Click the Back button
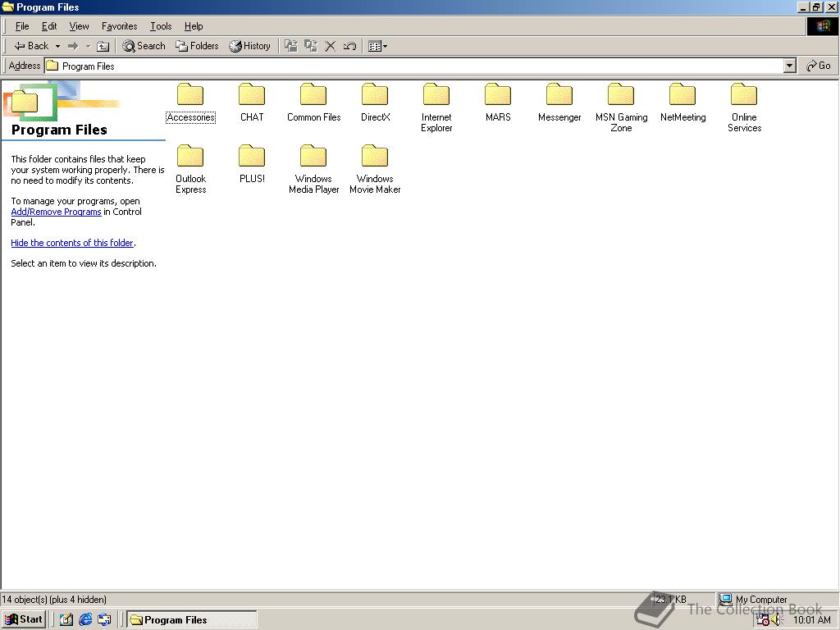This screenshot has width=840, height=630. pyautogui.click(x=32, y=46)
